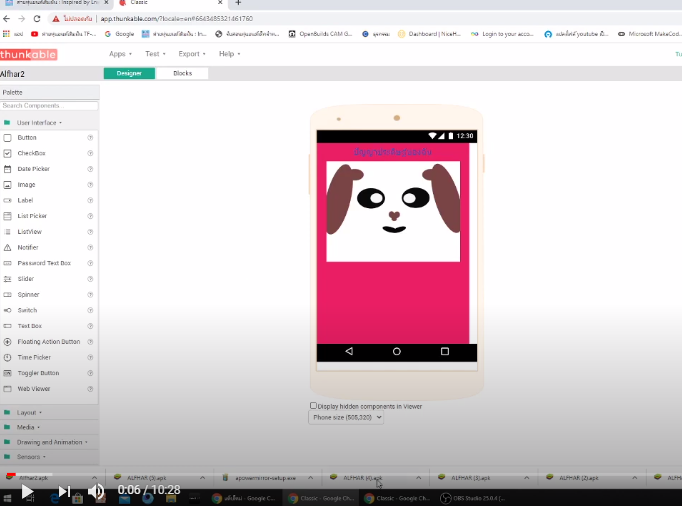Expand the Drawing and Animation section
The height and width of the screenshot is (506, 682).
click(x=50, y=442)
